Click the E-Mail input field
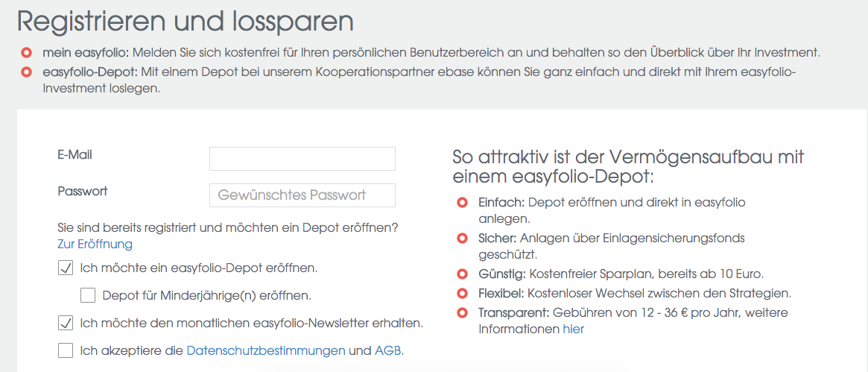The width and height of the screenshot is (868, 372). click(302, 159)
